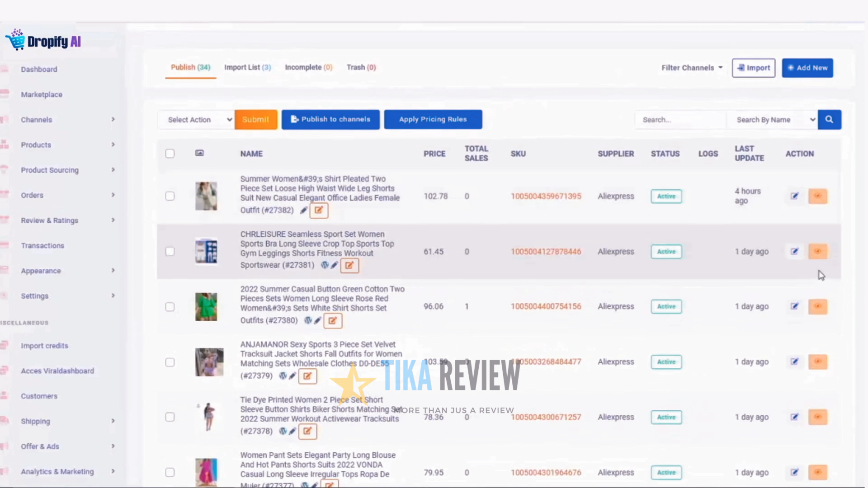Open the Select Action dropdown
The width and height of the screenshot is (868, 488).
coord(196,119)
